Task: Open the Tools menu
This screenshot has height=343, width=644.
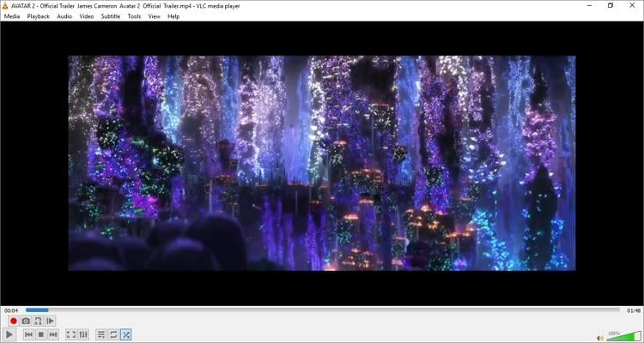Action: (x=134, y=16)
